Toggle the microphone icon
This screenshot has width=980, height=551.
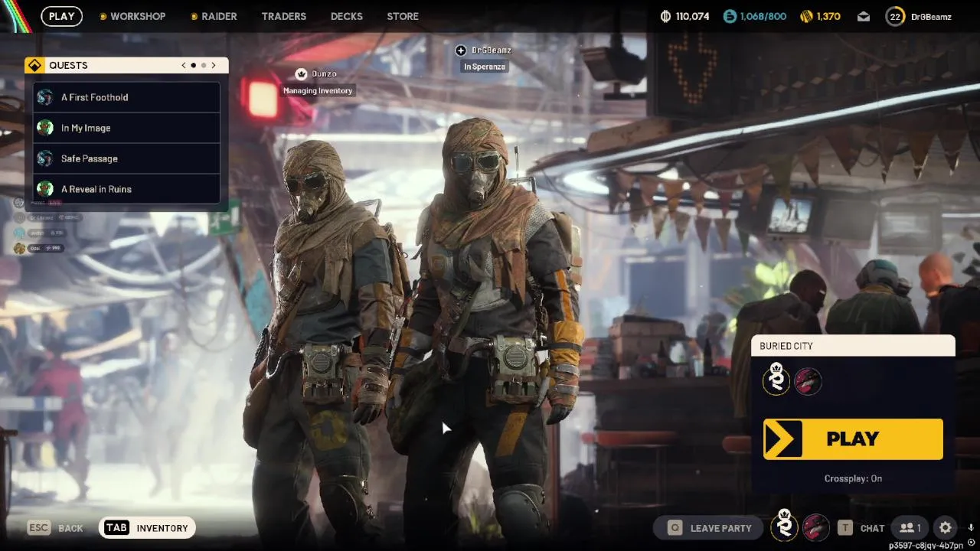click(x=970, y=527)
